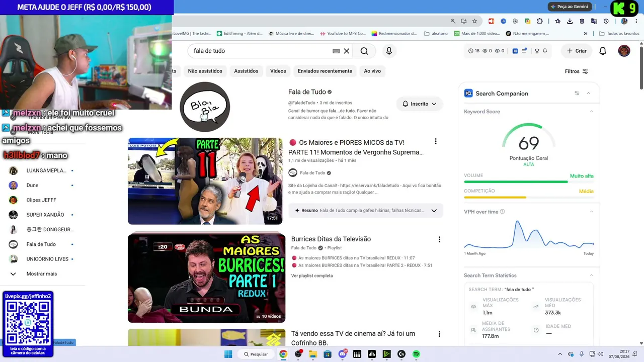
Task: Open the As Maiores Burrices playlist thumbnail
Action: pyautogui.click(x=206, y=278)
